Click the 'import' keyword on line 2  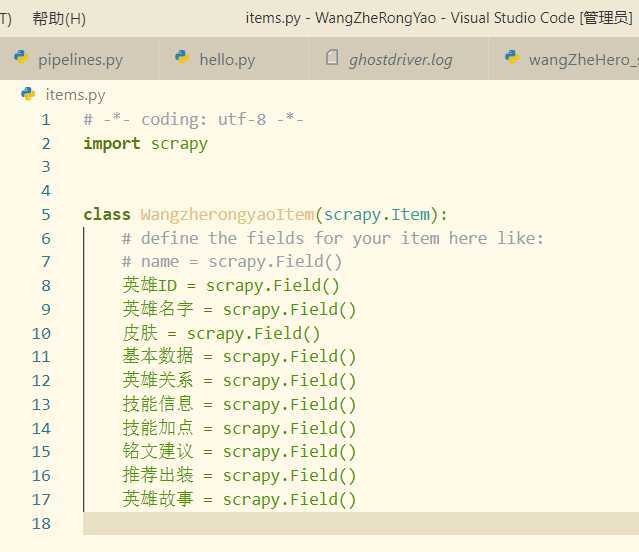[x=112, y=143]
